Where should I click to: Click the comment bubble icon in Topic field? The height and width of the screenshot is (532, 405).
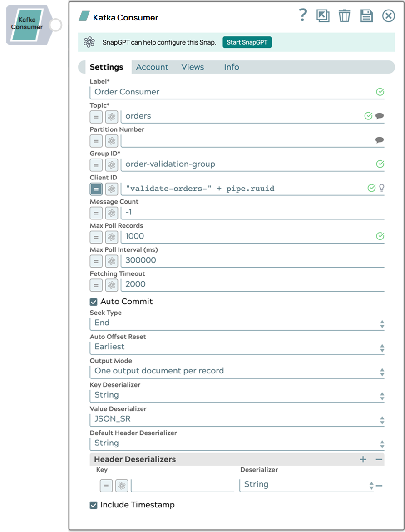click(380, 116)
